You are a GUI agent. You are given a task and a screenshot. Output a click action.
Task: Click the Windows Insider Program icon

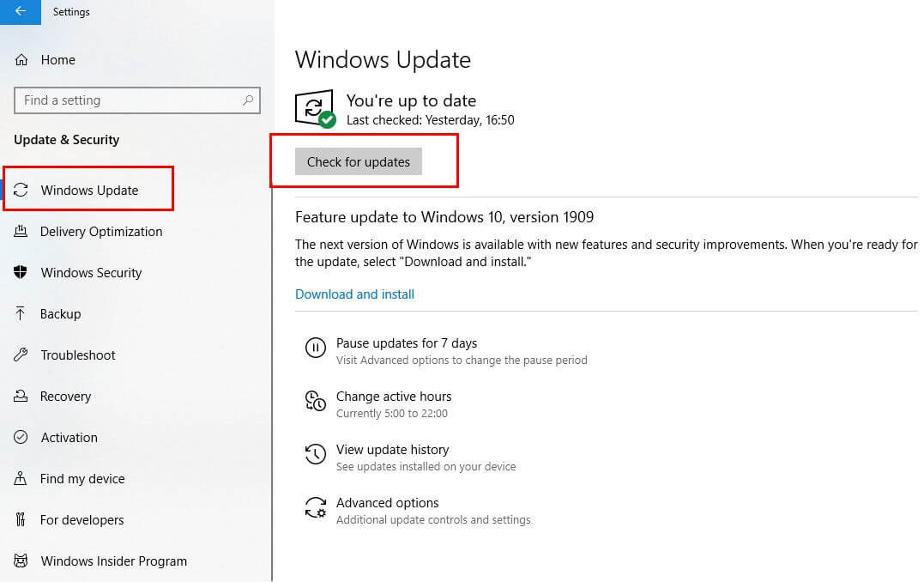point(23,561)
